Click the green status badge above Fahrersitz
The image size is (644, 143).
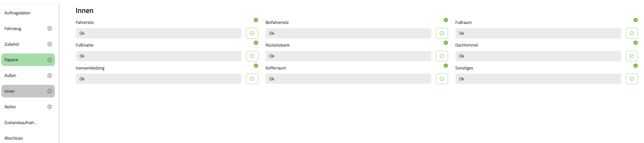(x=256, y=20)
